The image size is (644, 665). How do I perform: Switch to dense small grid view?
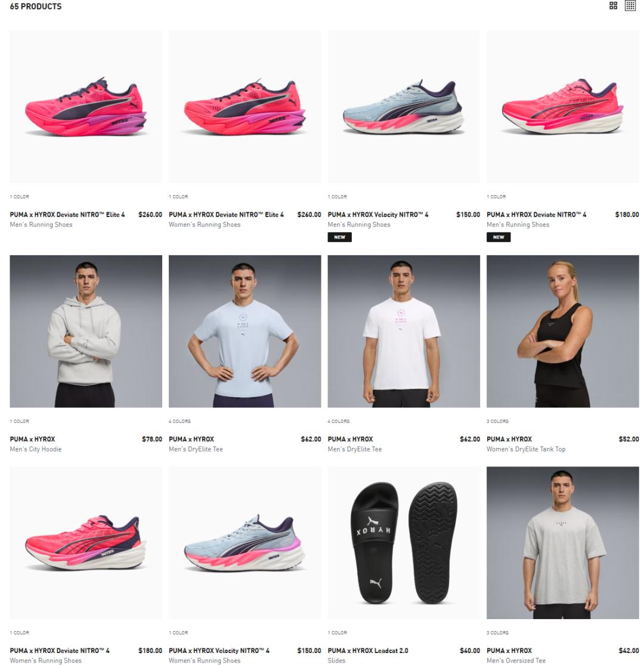coord(630,5)
